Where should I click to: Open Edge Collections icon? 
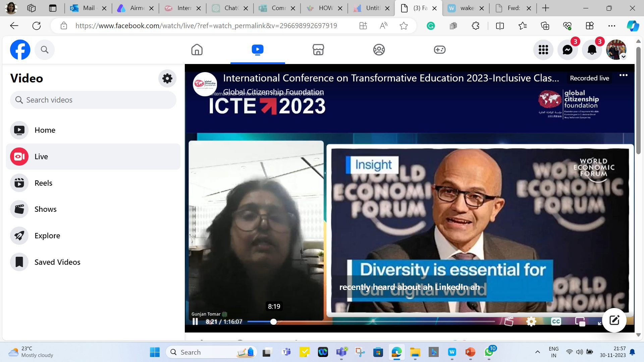545,26
